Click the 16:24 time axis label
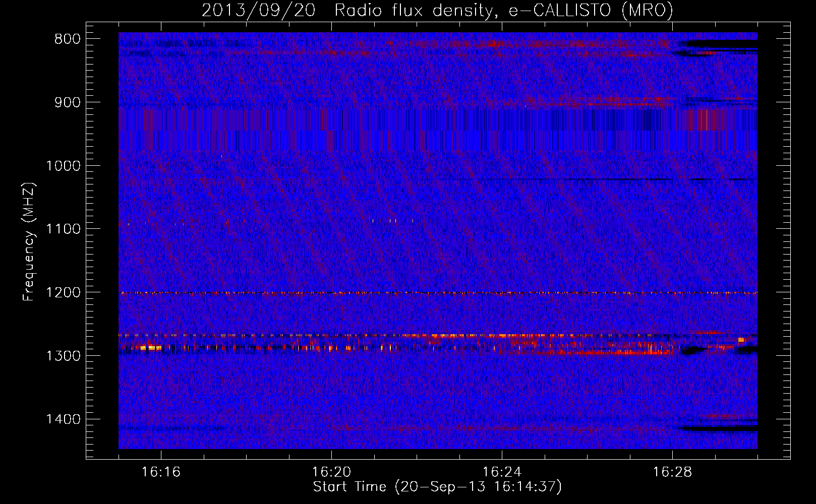The image size is (816, 504). 502,472
